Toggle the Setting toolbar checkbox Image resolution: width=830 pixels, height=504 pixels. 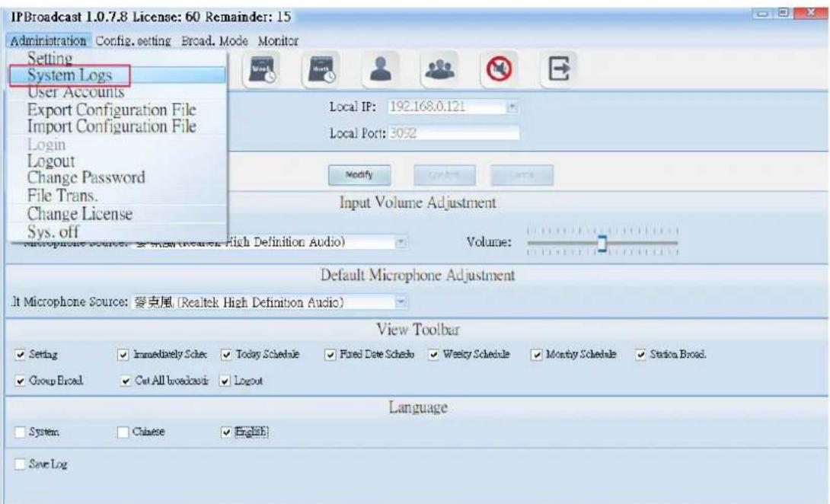pyautogui.click(x=20, y=355)
